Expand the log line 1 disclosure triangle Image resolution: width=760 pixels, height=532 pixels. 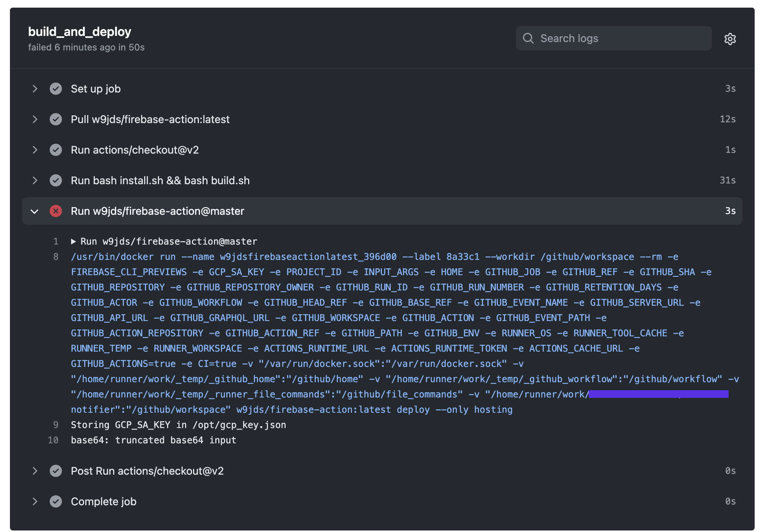pos(73,242)
